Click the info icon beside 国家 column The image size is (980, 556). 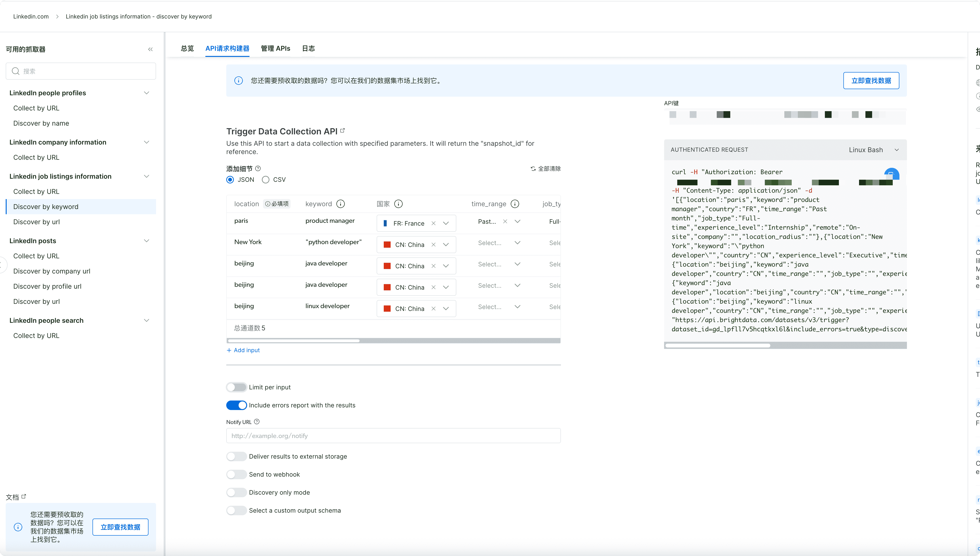pyautogui.click(x=398, y=204)
